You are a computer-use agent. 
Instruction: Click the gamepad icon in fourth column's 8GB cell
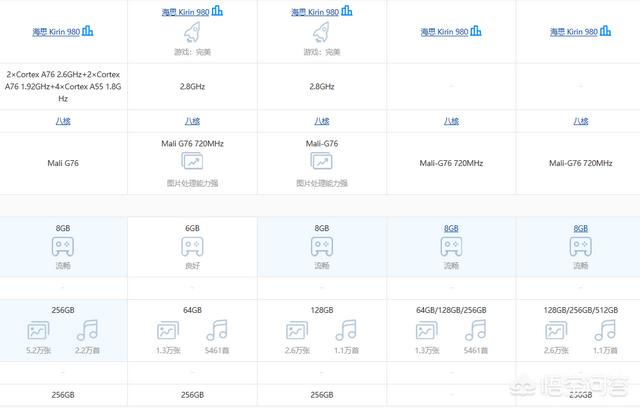click(451, 246)
